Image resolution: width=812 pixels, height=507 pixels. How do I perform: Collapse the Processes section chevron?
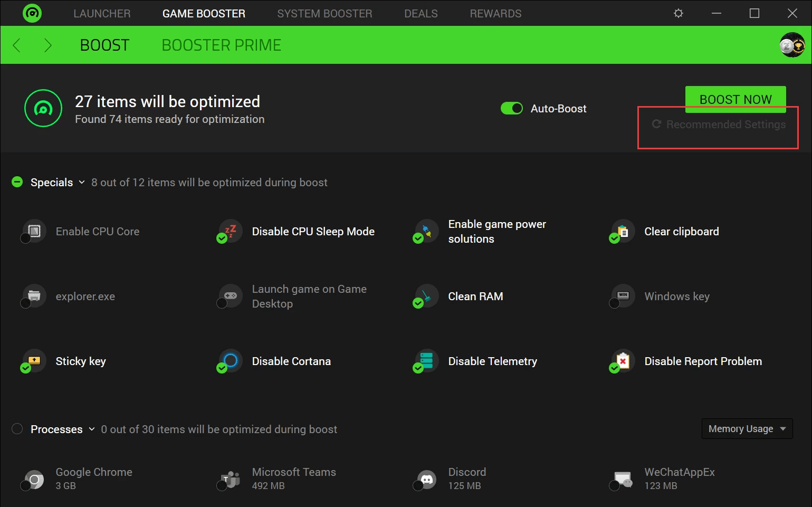tap(92, 429)
